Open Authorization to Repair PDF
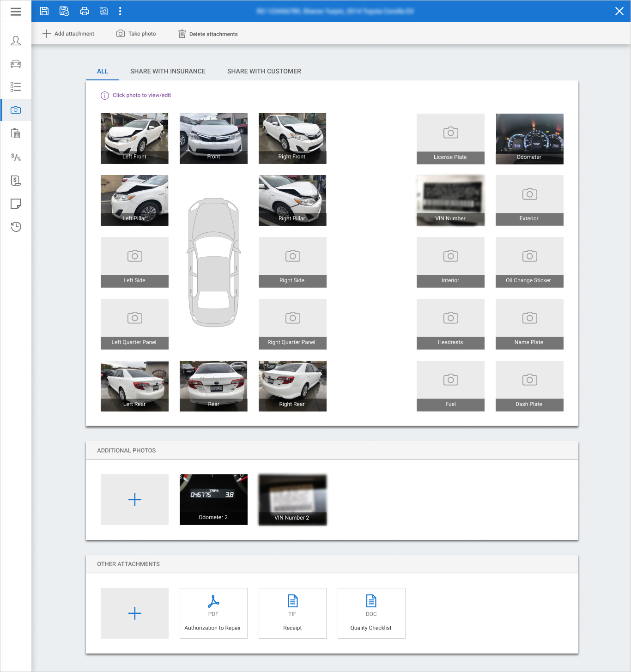The width and height of the screenshot is (631, 672). (x=213, y=613)
